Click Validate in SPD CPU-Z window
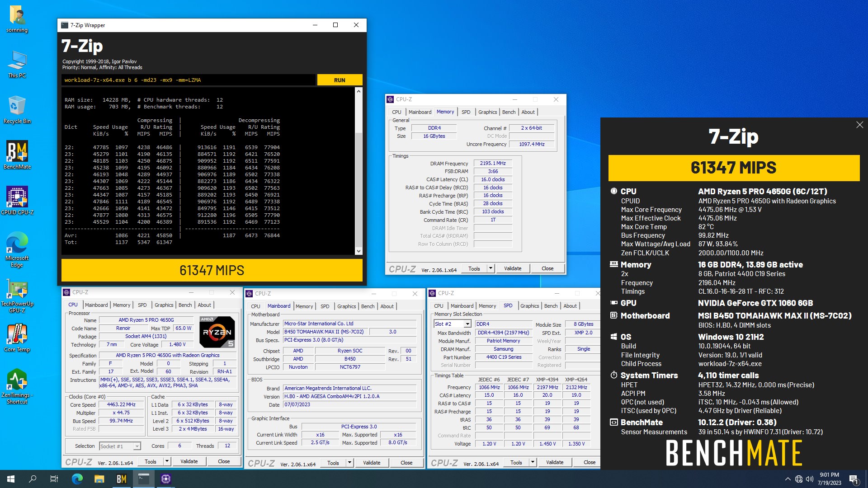Screen dimensions: 868x488 pyautogui.click(x=555, y=462)
